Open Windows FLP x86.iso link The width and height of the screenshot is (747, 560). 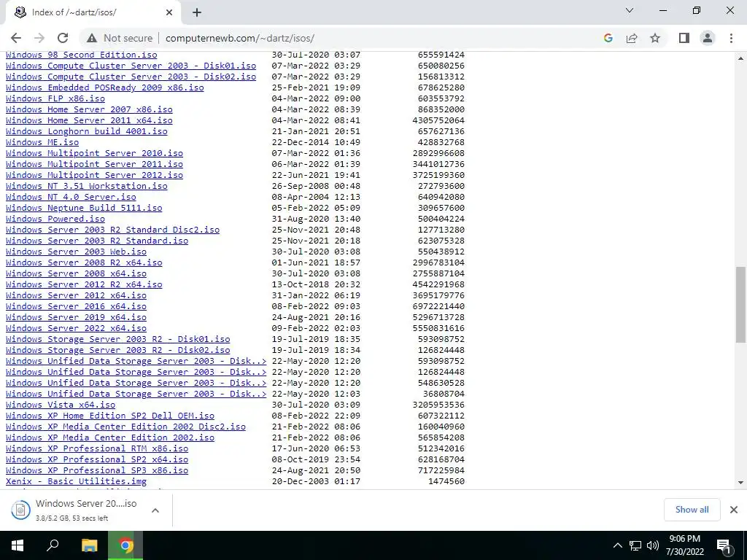click(55, 98)
